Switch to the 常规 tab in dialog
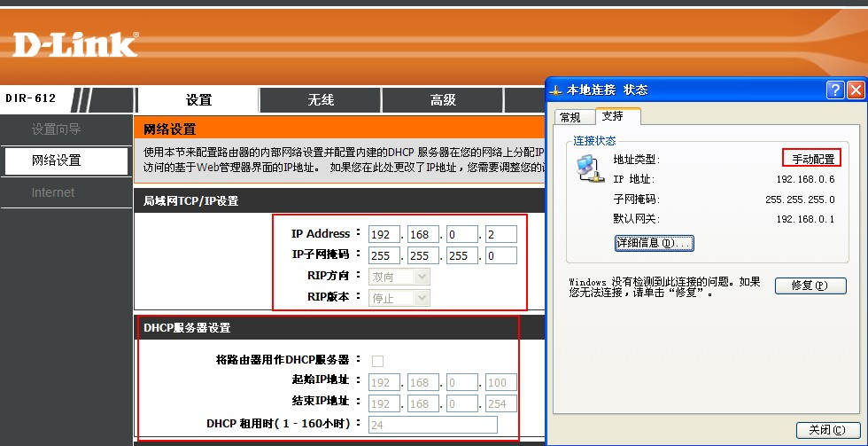Screen dimensions: 868x446 pyautogui.click(x=570, y=117)
